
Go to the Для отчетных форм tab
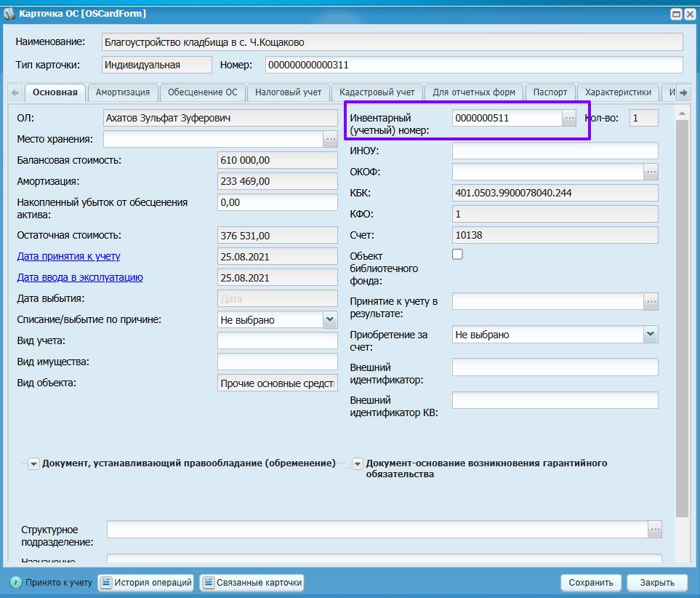click(x=474, y=92)
